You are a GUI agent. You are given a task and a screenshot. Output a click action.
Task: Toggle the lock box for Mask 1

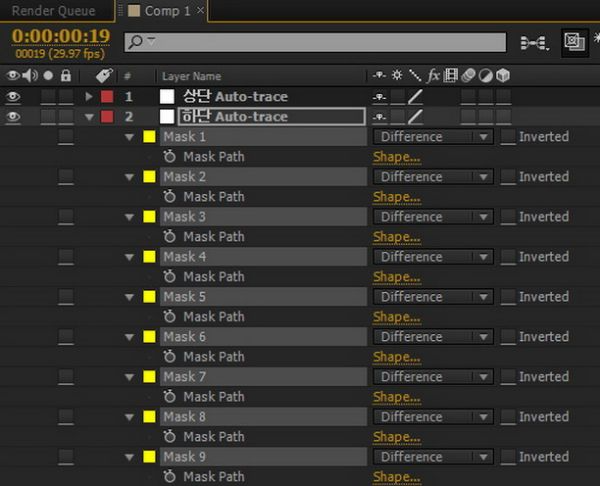point(66,137)
